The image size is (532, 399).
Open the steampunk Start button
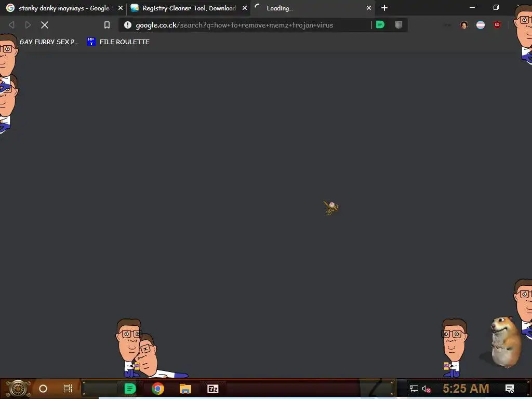[18, 389]
